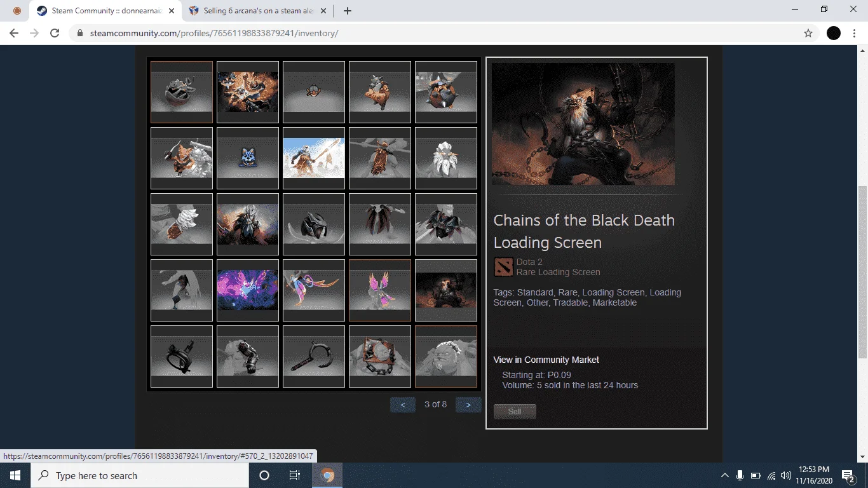Select the orange spiked ball creature item
Screen dimensions: 868x488
click(446, 92)
